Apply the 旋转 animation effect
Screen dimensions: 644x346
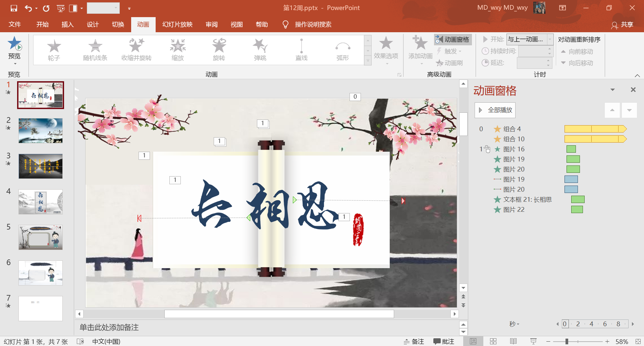click(219, 50)
